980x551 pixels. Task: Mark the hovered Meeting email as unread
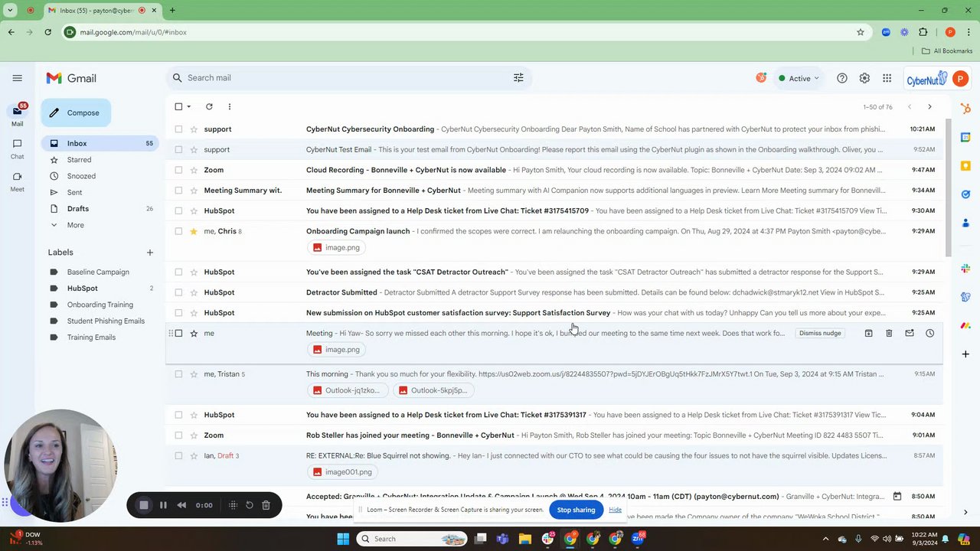pos(910,333)
